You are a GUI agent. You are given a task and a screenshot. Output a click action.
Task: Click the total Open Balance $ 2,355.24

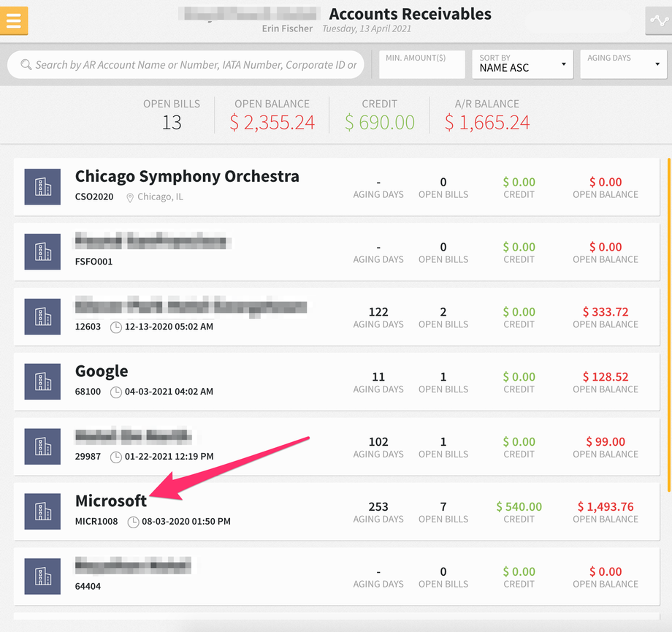(272, 123)
